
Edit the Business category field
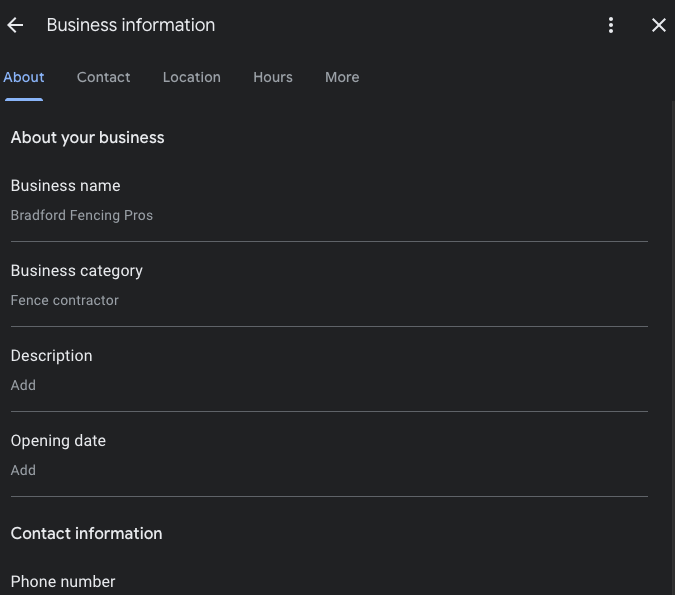point(329,285)
